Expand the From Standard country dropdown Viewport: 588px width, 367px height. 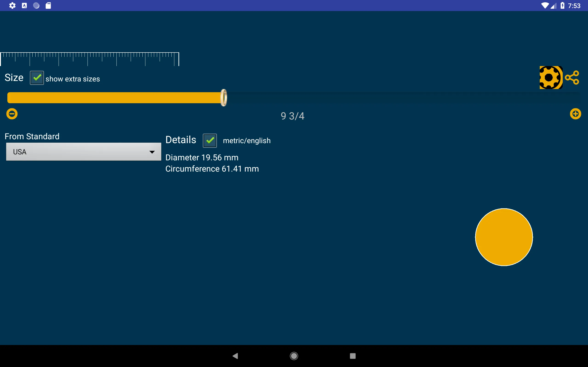click(x=83, y=151)
